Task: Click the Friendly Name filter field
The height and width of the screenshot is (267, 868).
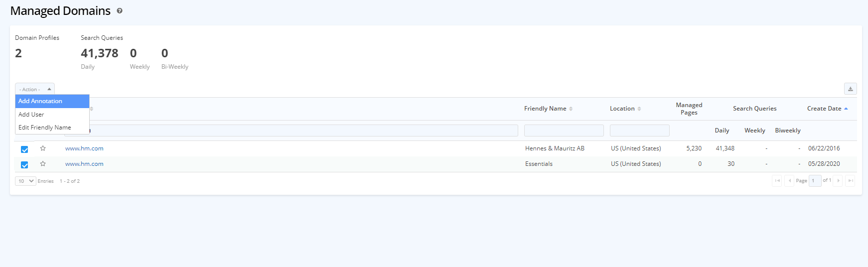Action: (x=564, y=131)
